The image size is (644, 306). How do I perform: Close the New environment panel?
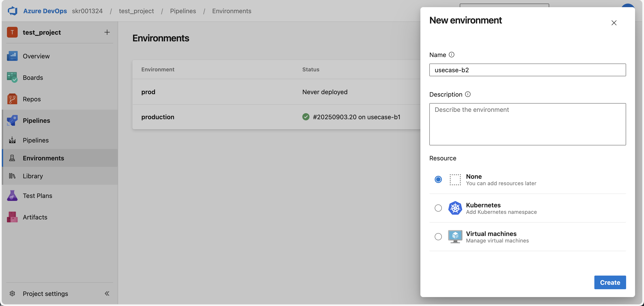pos(614,23)
